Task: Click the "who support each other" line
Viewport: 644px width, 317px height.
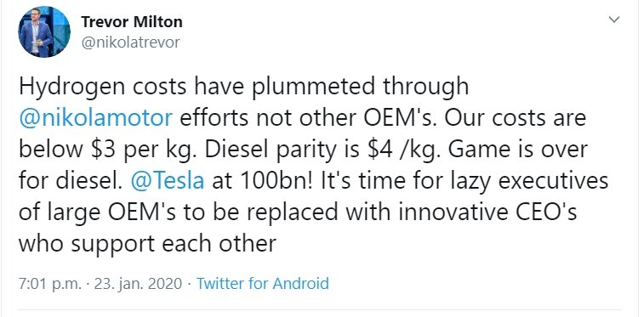Action: tap(147, 244)
